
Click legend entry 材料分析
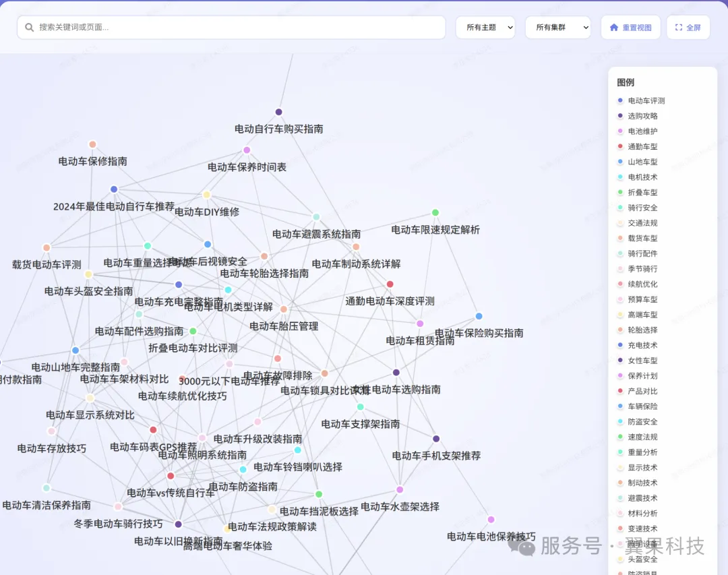tap(638, 514)
